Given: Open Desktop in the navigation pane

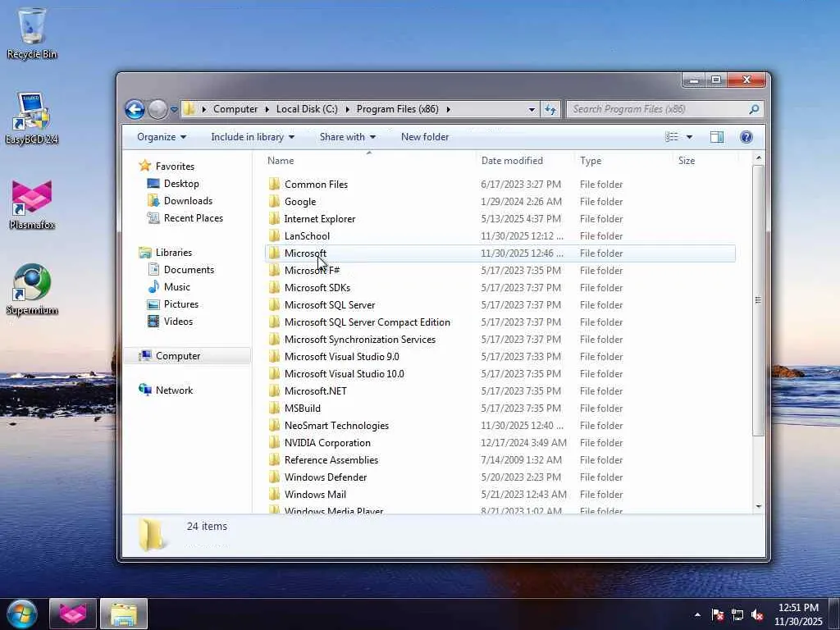Looking at the screenshot, I should tap(181, 184).
